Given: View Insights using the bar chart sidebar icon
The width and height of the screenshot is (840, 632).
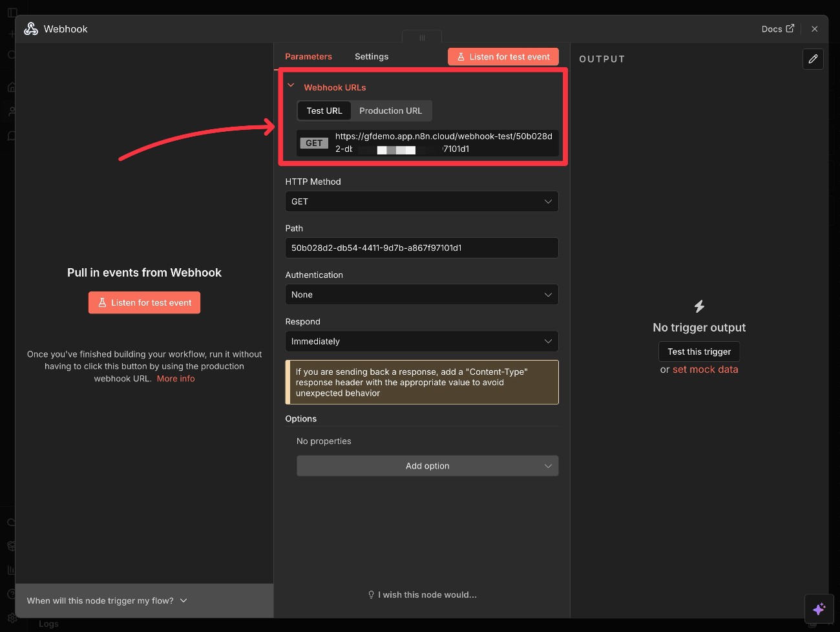Looking at the screenshot, I should [10, 569].
